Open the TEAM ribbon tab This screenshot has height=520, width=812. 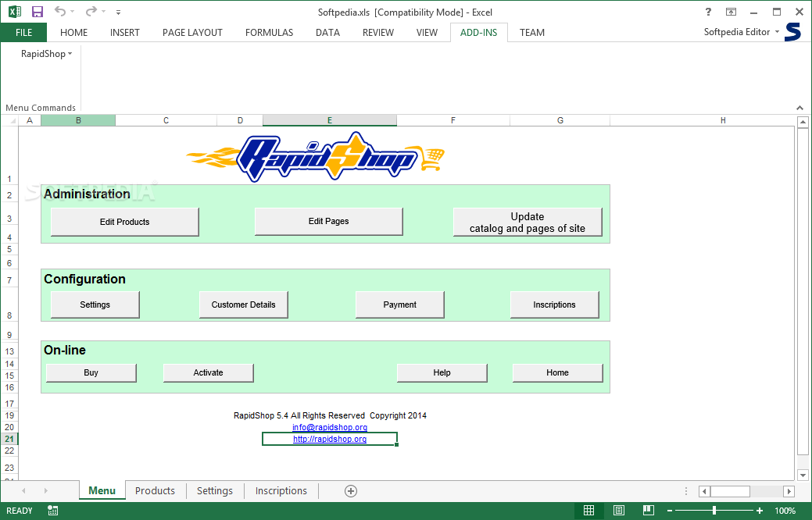(532, 32)
